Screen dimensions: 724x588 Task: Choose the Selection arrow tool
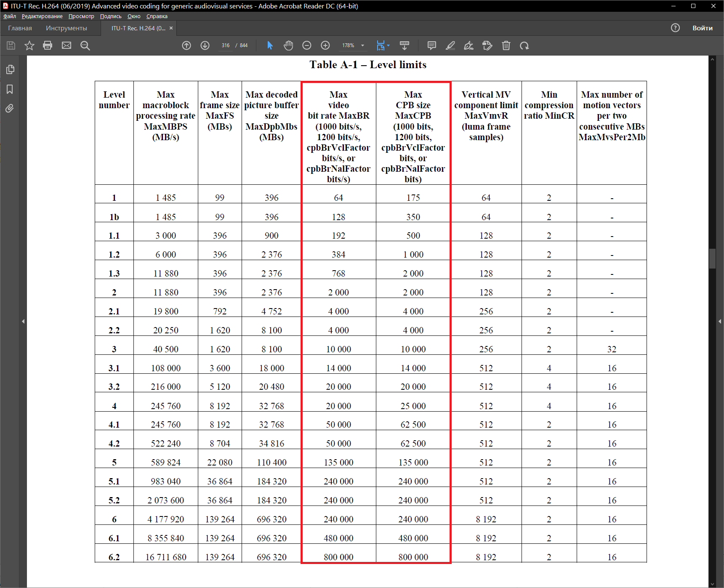point(270,45)
